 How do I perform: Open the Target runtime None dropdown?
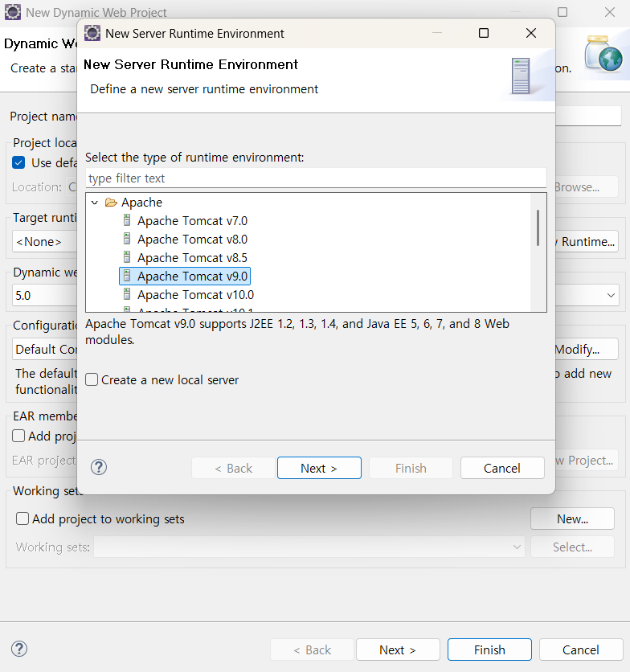[x=44, y=242]
